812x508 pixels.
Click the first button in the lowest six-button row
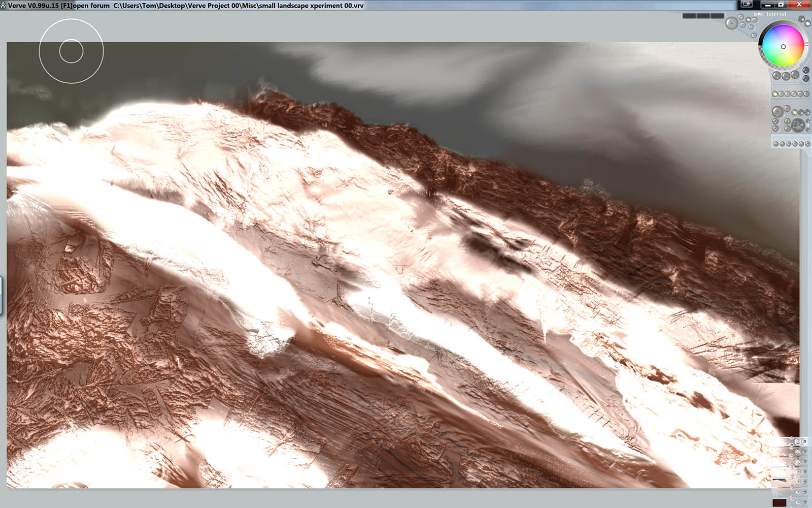click(776, 144)
